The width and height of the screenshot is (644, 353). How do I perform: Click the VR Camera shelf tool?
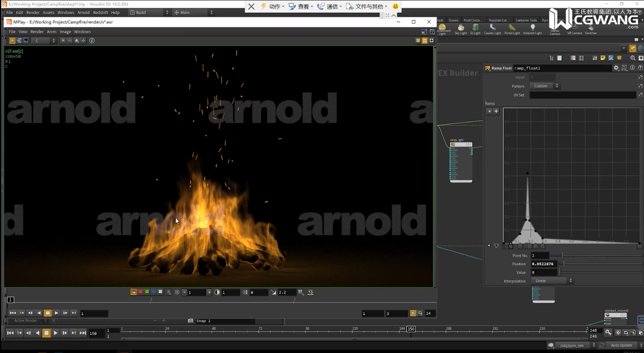click(575, 29)
